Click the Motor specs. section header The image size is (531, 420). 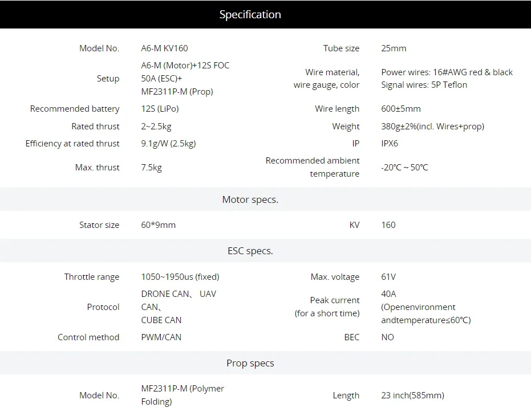(x=250, y=199)
